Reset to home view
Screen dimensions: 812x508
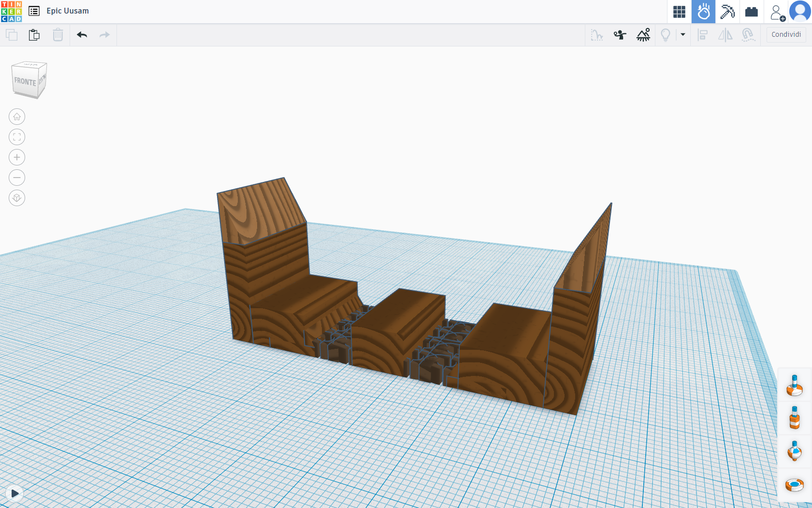point(17,117)
